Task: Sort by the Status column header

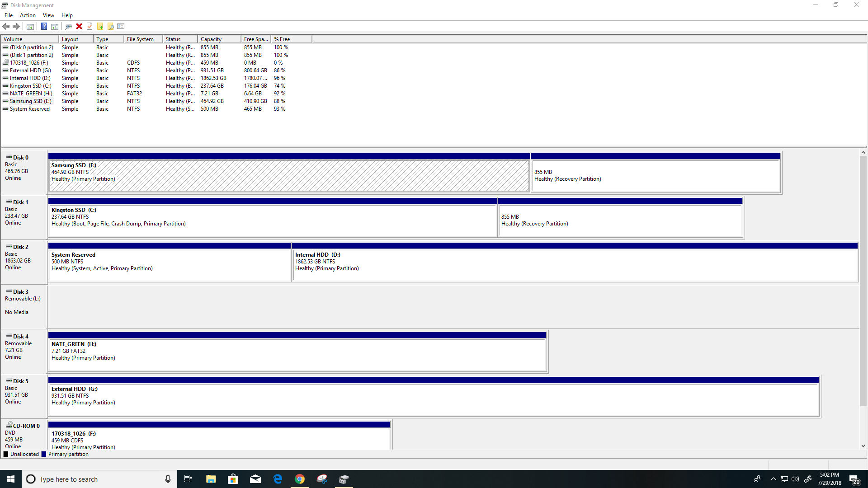Action: point(180,39)
